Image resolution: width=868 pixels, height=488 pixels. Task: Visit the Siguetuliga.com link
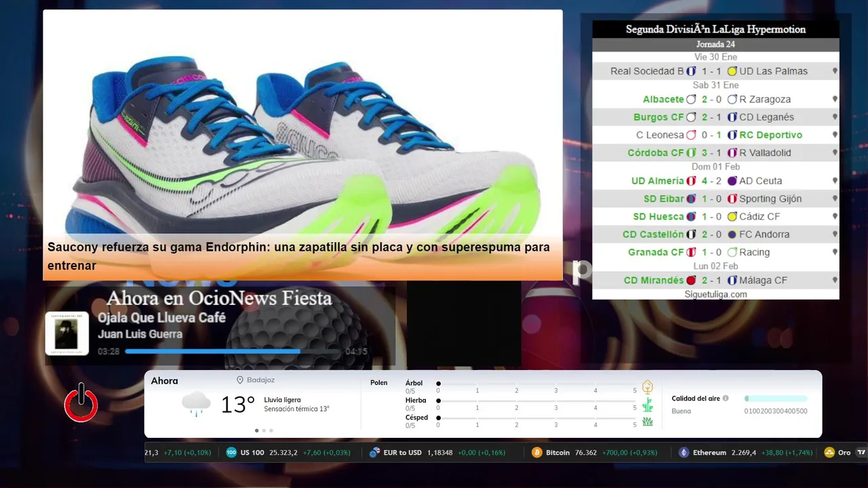pos(715,294)
